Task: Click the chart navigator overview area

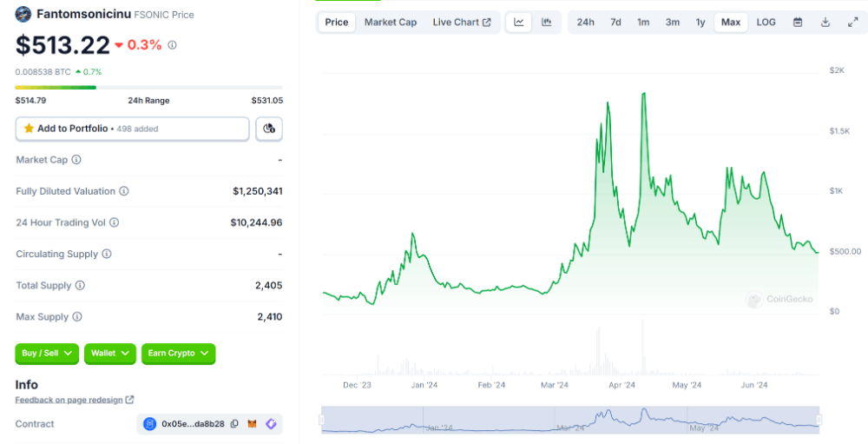Action: [570, 420]
